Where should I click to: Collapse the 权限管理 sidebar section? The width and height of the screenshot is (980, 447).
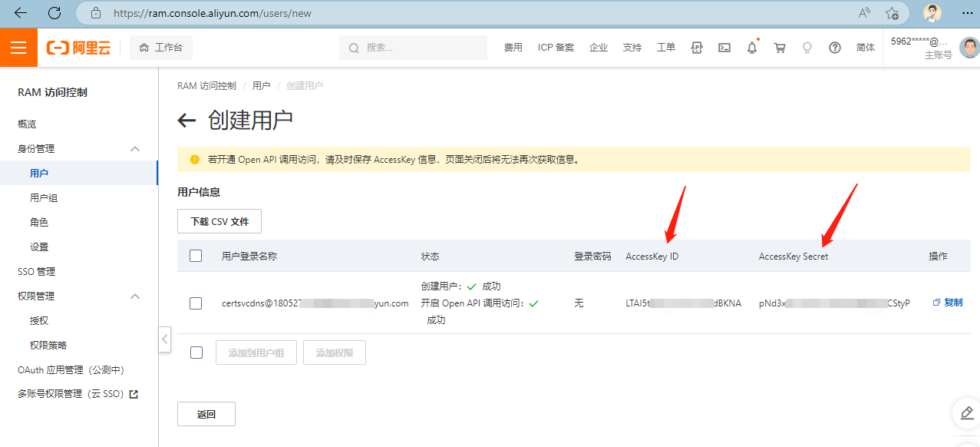(x=135, y=296)
